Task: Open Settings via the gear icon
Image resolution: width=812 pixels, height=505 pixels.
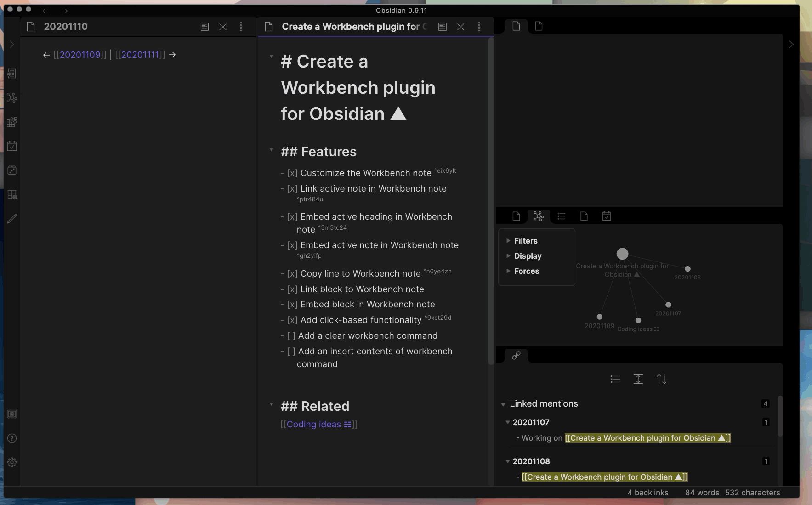Action: pos(12,462)
